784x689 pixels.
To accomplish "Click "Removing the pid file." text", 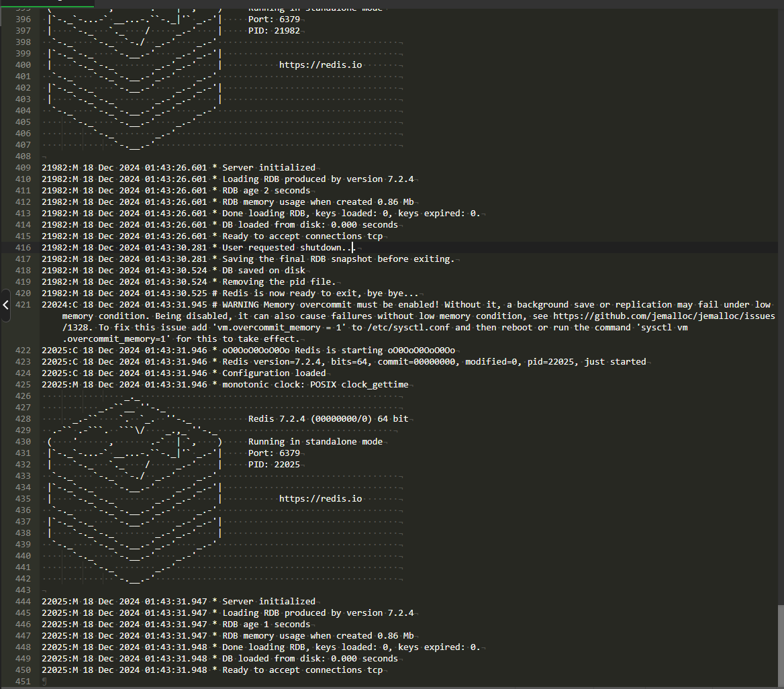I will tap(279, 282).
